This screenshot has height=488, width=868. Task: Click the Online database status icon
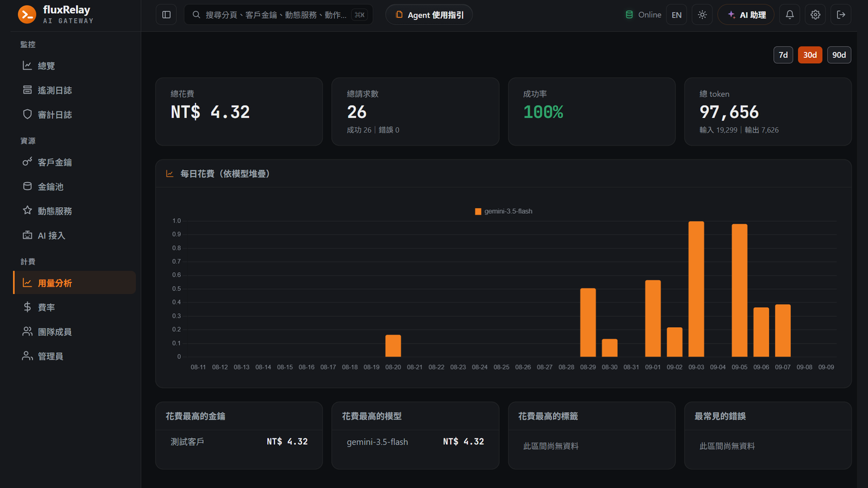[629, 14]
